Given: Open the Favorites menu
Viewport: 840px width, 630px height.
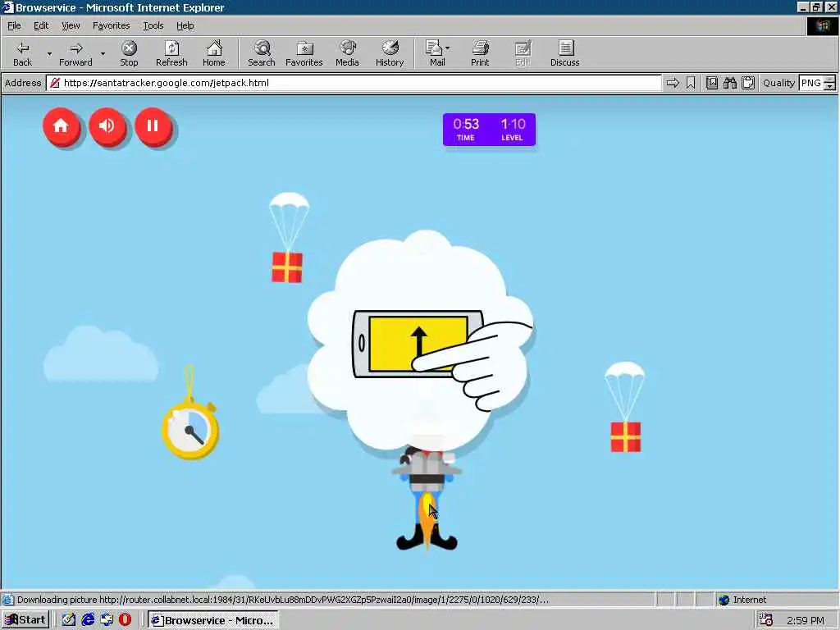Looking at the screenshot, I should tap(111, 25).
